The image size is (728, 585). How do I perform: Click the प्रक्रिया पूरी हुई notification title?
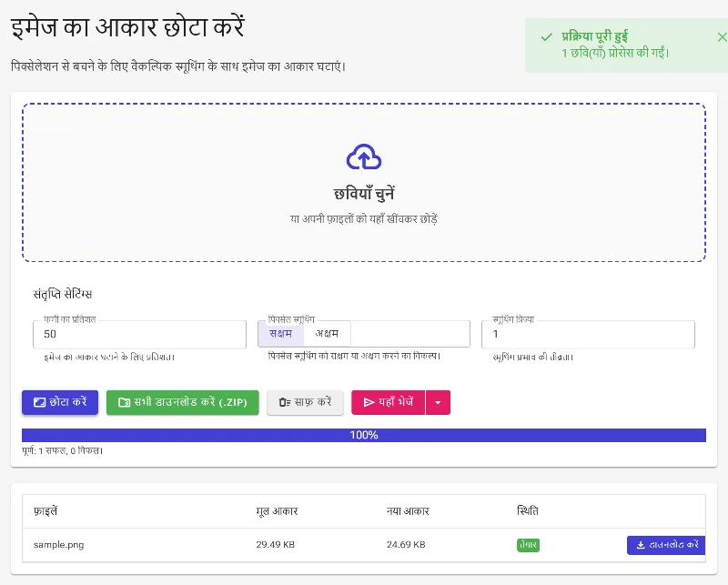tap(594, 36)
